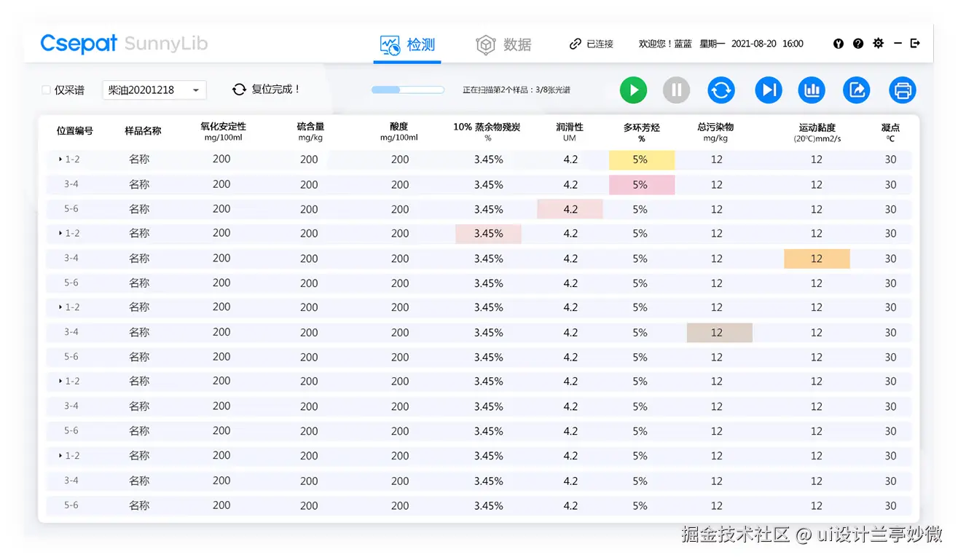Screen dimensions: 958x560
Task: Print the sample data table
Action: coord(903,90)
